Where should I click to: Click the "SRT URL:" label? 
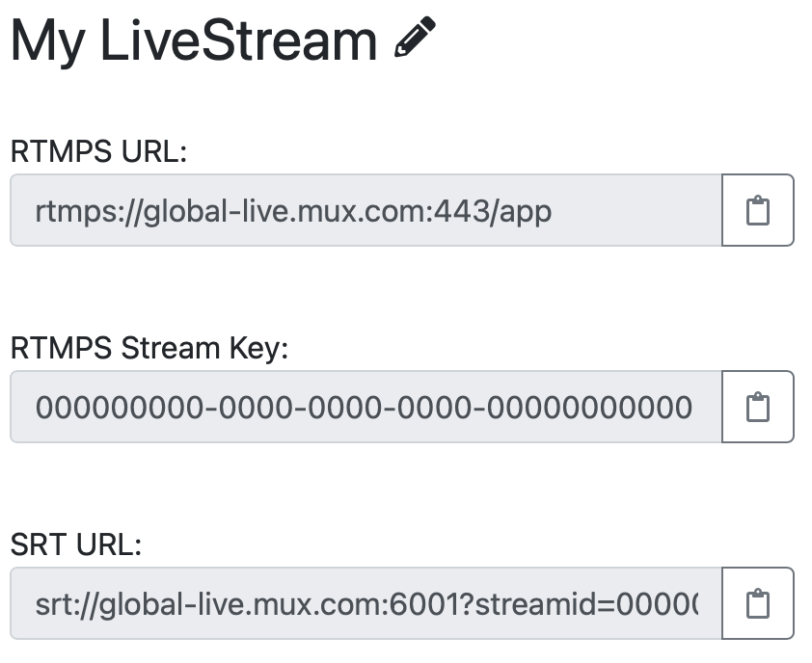tap(76, 544)
